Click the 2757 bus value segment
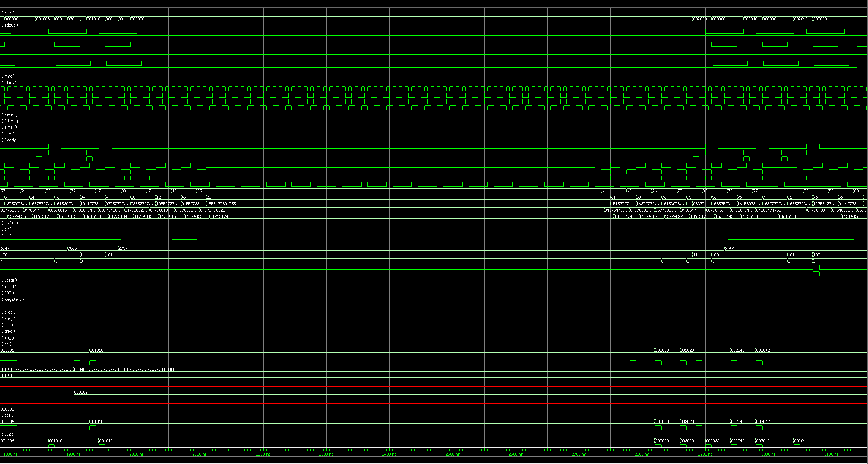Screen dimensions: 868x464 pyautogui.click(x=123, y=248)
